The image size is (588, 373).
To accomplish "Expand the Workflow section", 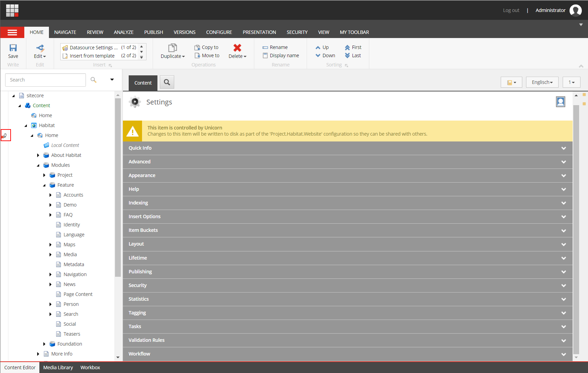I will [x=348, y=354].
